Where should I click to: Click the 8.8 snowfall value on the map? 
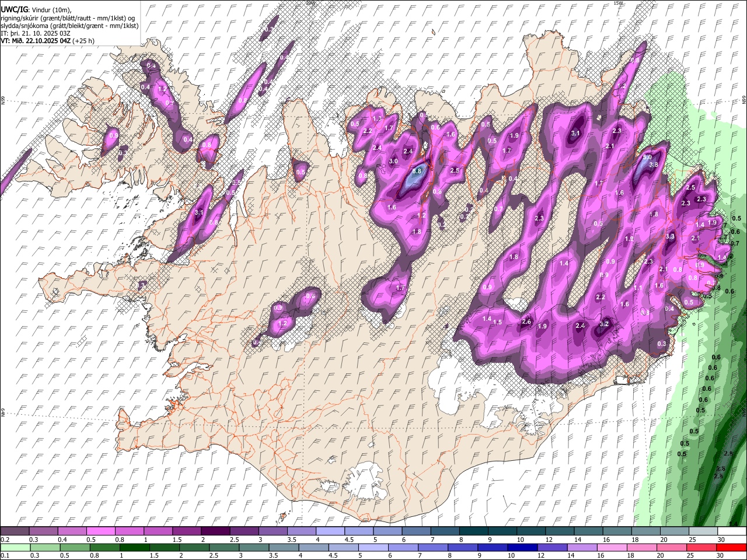pos(417,171)
